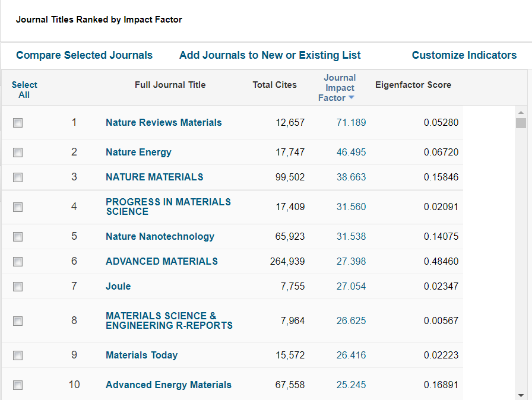Tick the ADVANCED MATERIALS checkbox

coord(18,262)
